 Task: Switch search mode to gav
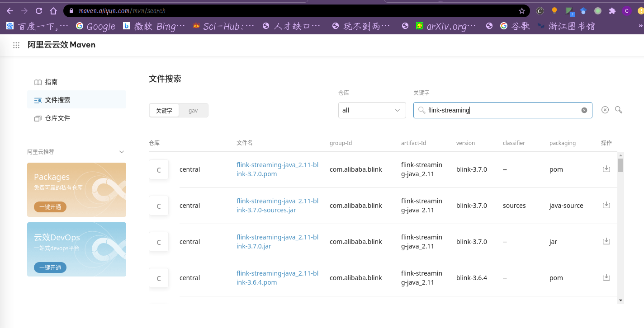[193, 110]
